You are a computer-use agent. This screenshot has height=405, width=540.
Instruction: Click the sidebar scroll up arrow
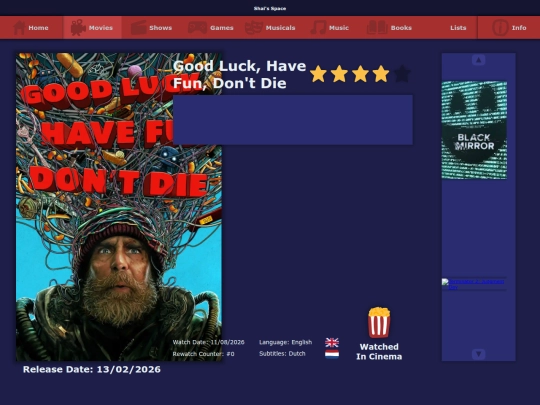point(478,60)
